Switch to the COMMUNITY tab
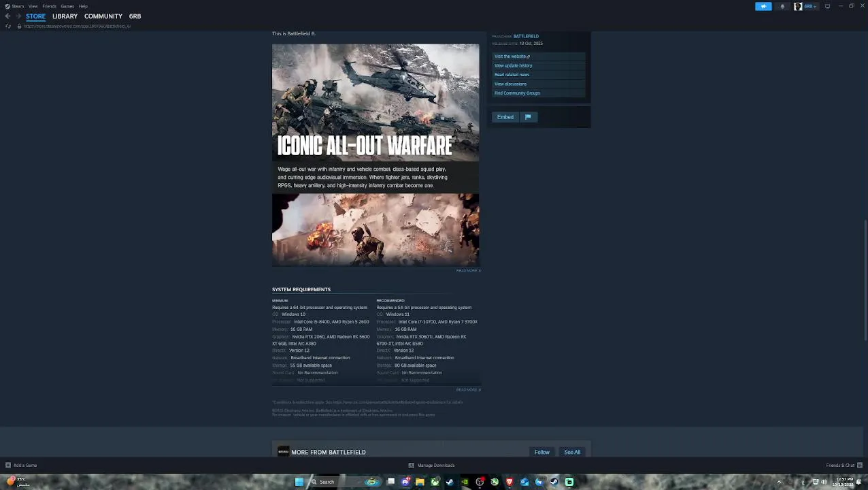 click(103, 16)
